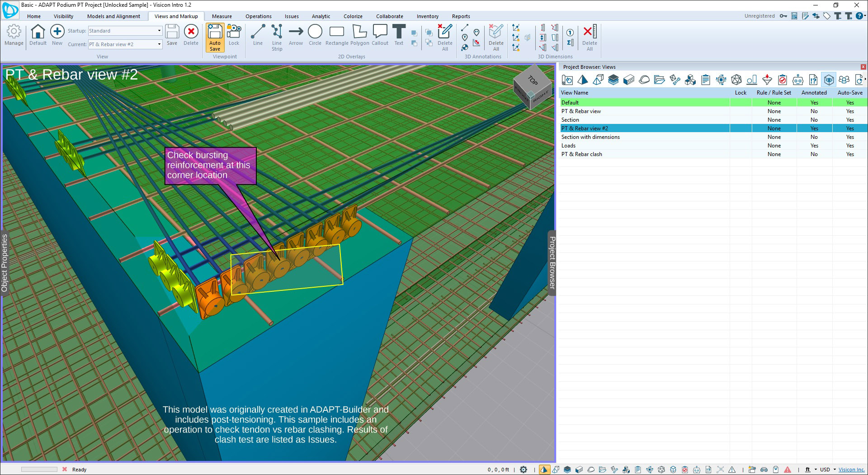The image size is (868, 475).
Task: Open the Manage views gear icon
Action: [14, 35]
